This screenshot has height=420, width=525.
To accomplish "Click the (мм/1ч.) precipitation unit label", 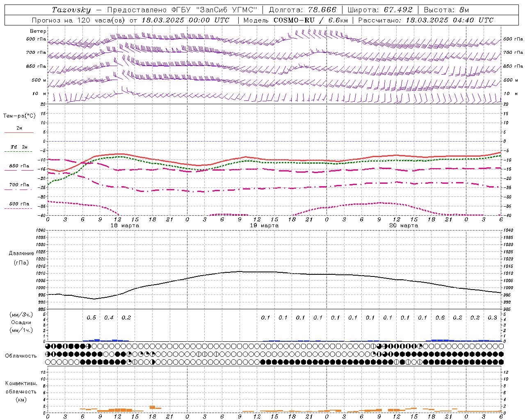I will [21, 330].
